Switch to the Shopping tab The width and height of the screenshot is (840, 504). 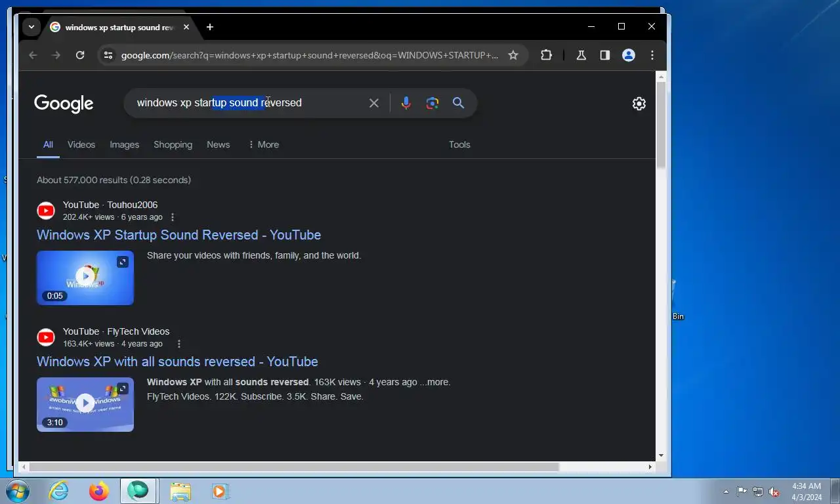[x=173, y=144]
